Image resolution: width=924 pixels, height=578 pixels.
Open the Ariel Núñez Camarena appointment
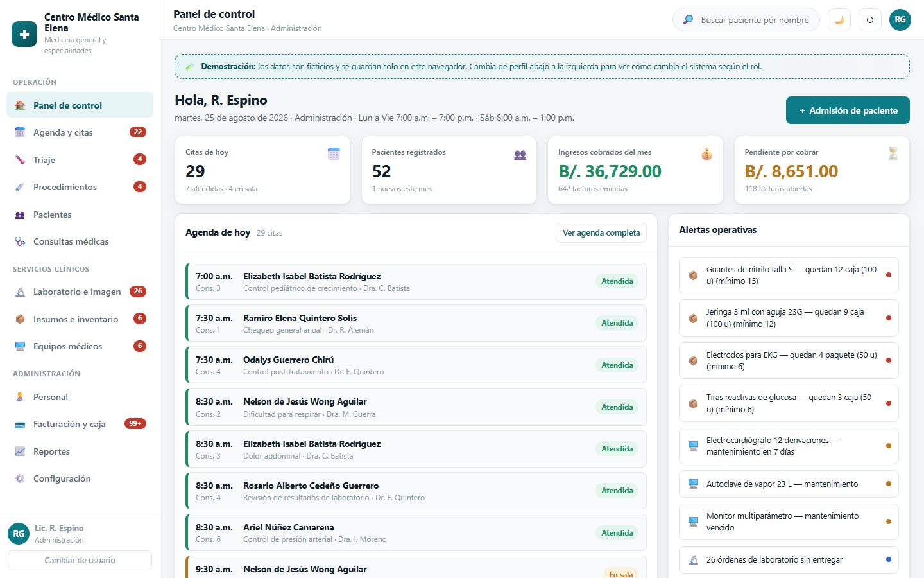pyautogui.click(x=416, y=532)
